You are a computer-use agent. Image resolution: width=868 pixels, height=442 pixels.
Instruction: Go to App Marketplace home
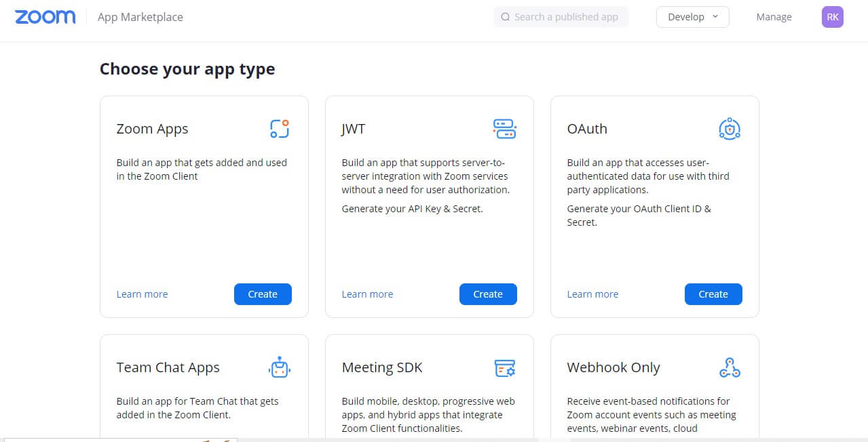tap(140, 17)
